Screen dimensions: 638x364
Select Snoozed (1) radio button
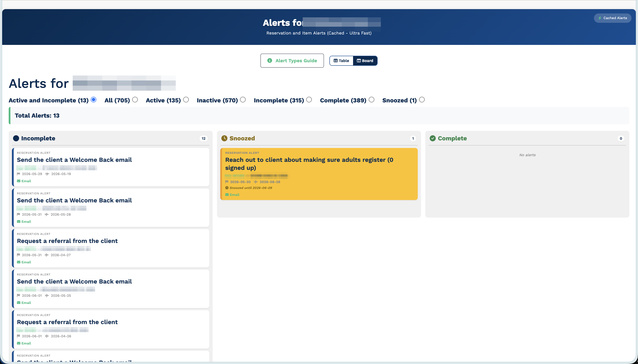422,100
